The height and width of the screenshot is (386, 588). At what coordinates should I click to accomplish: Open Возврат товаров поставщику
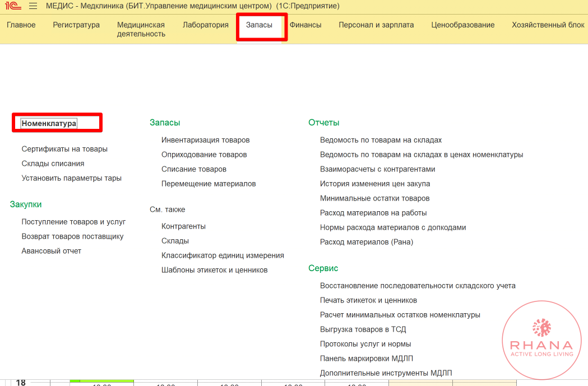click(72, 236)
